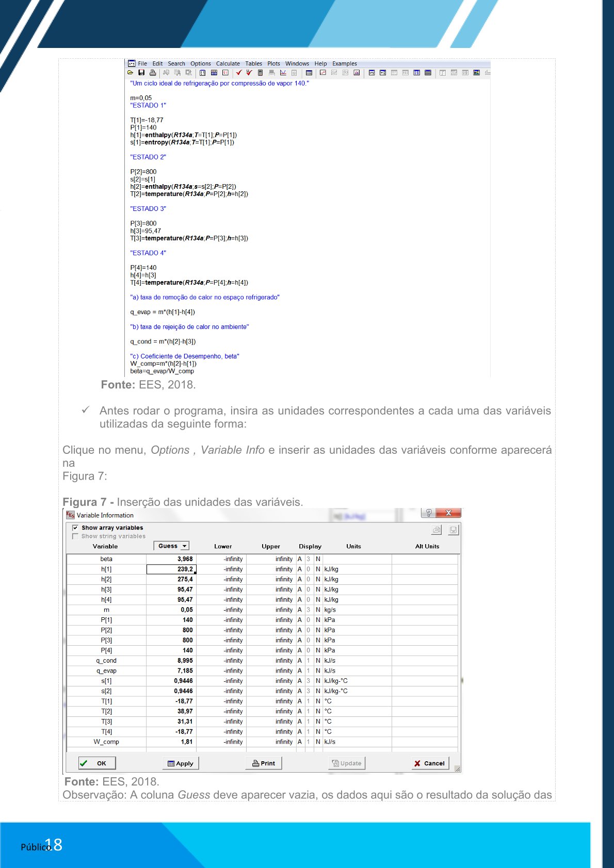Click the help question-mark button in dialog title bar

point(428,513)
